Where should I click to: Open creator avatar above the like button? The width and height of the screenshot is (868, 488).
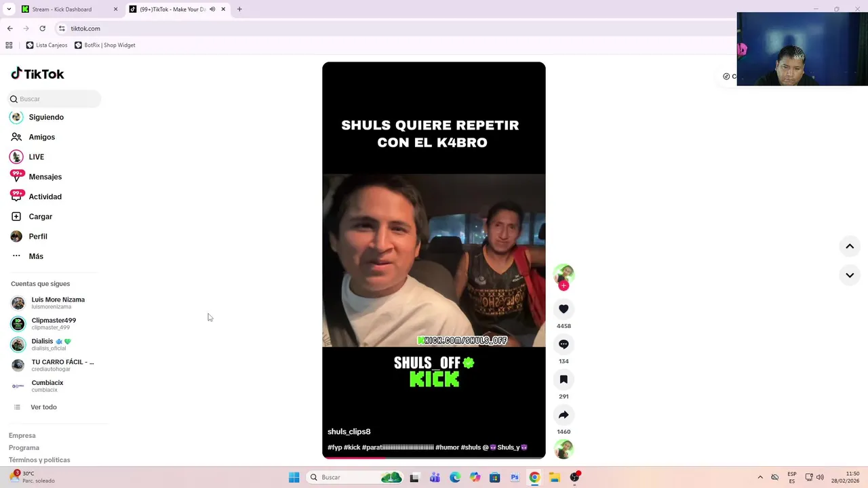564,274
